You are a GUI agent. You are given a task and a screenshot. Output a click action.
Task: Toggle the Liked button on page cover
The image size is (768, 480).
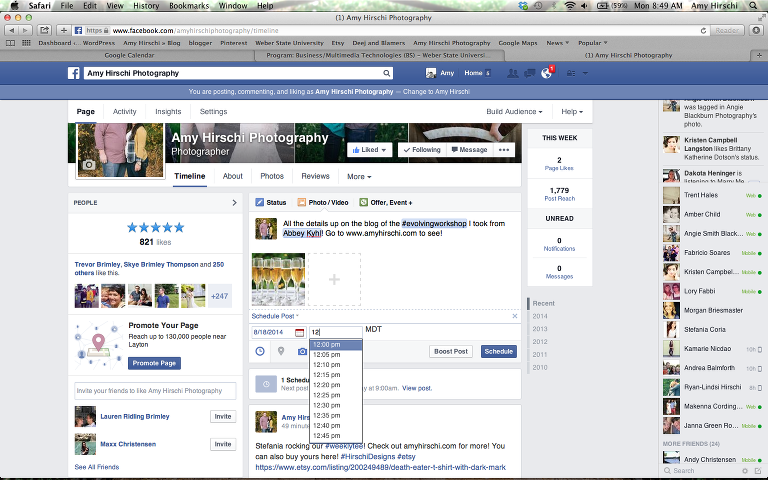click(x=370, y=150)
